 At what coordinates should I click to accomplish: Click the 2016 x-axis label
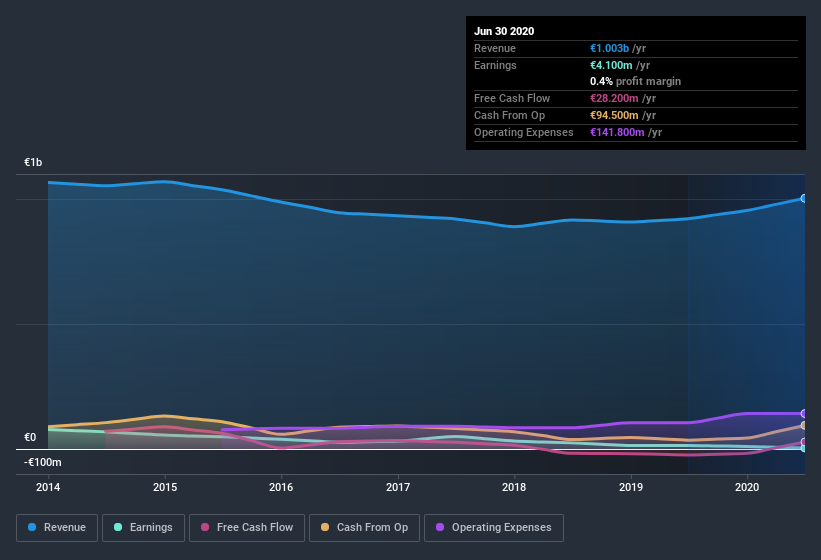281,487
